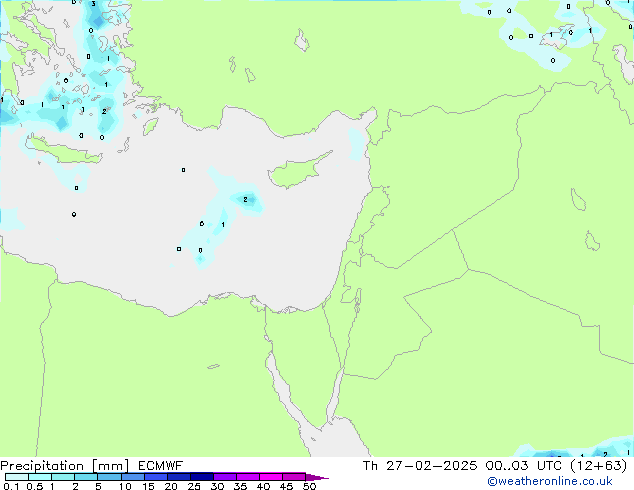Pick the 25–30 mm navy legend swatch
The height and width of the screenshot is (490, 634).
click(x=201, y=477)
